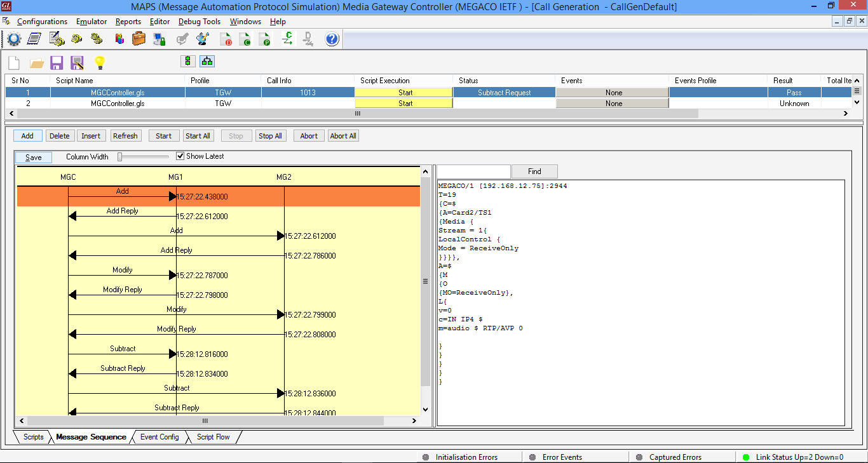Click the colorful books statistics icon
This screenshot has height=463, width=868.
[119, 39]
